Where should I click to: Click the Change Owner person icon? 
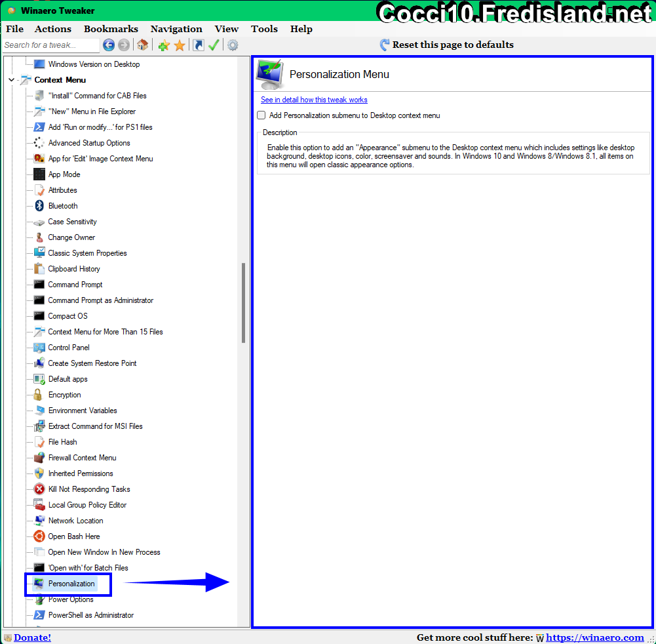click(39, 237)
